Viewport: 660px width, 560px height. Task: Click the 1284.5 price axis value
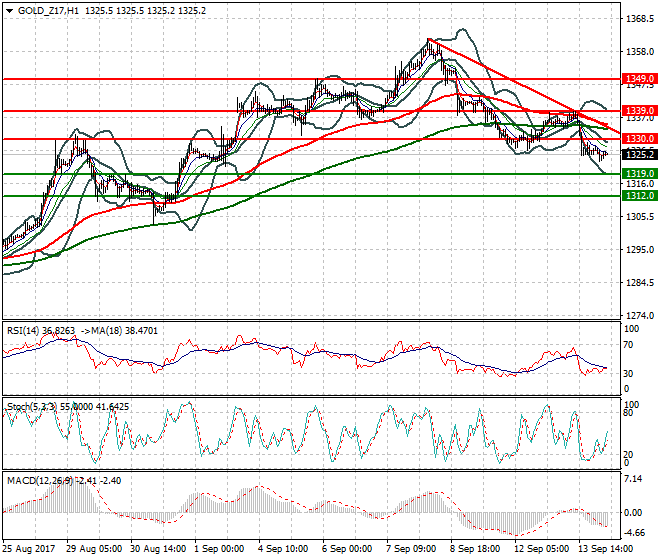click(x=640, y=283)
